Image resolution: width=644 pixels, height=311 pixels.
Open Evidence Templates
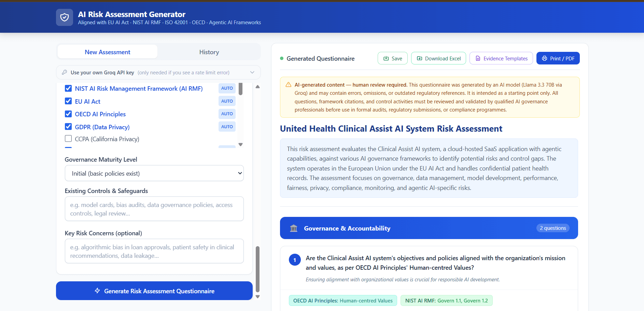coord(501,58)
